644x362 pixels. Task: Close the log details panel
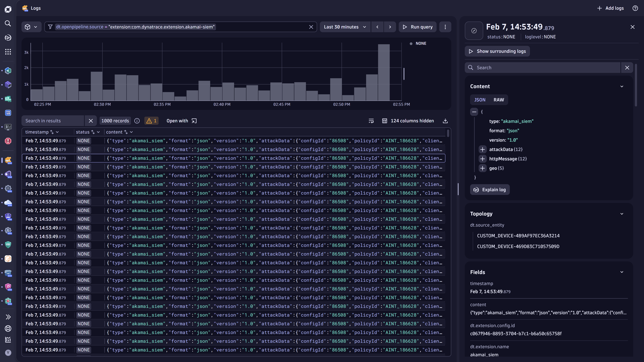tap(632, 27)
